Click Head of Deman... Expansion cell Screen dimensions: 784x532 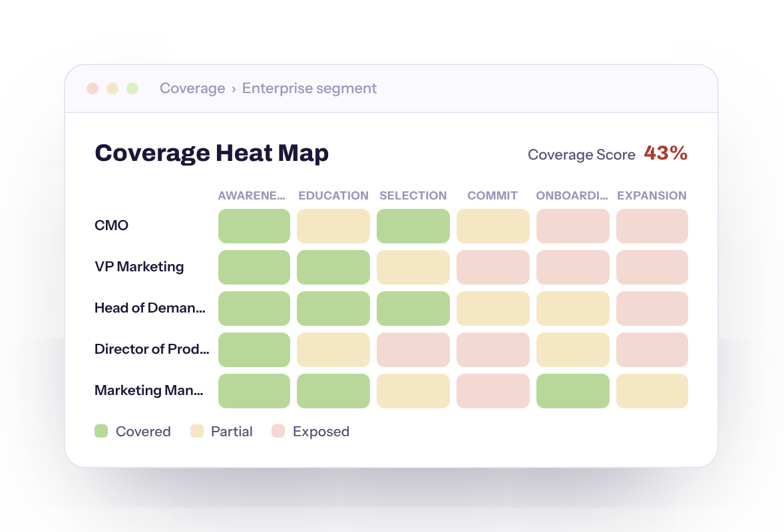tap(652, 309)
